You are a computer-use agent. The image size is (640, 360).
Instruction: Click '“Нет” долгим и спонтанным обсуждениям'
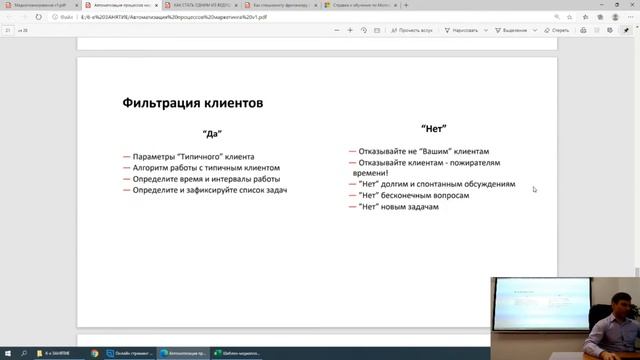pos(437,184)
